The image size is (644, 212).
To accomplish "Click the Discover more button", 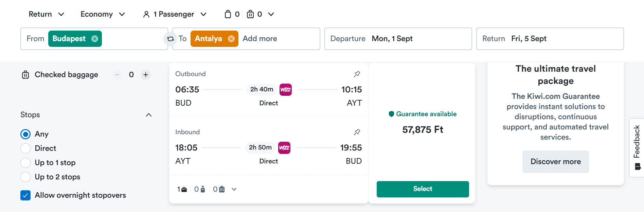I will (x=556, y=162).
